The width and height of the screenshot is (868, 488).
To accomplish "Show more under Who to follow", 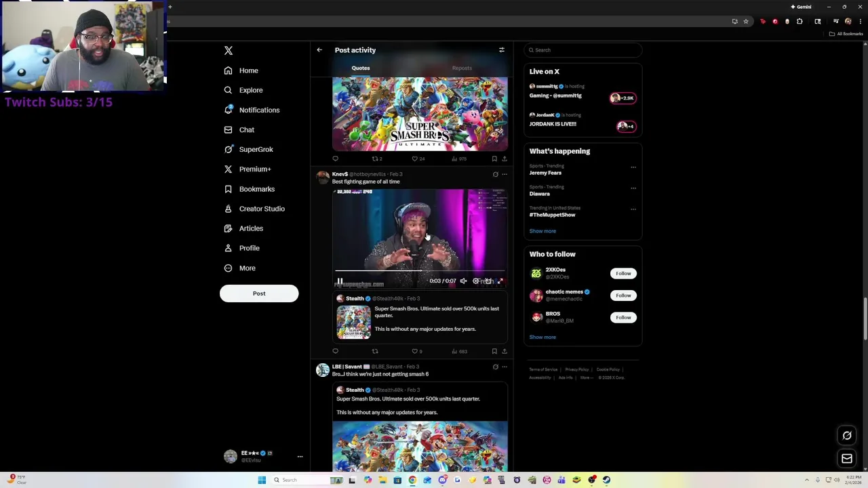I will pyautogui.click(x=542, y=337).
